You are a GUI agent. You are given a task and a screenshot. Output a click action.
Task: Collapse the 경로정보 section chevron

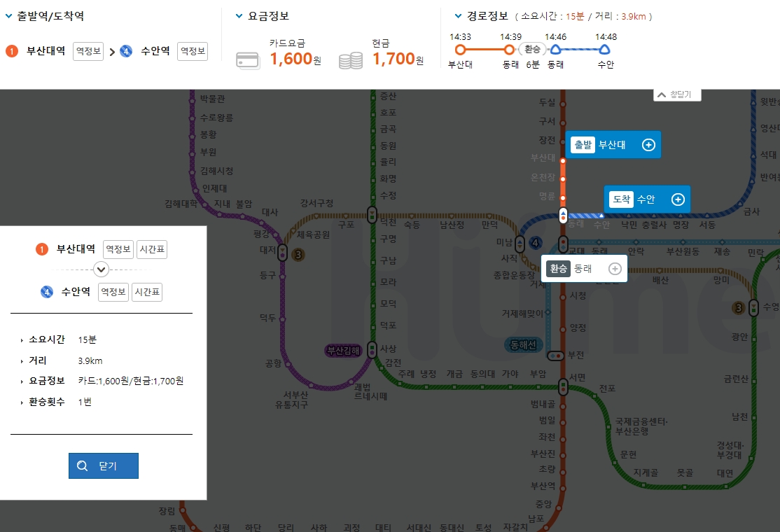[458, 16]
